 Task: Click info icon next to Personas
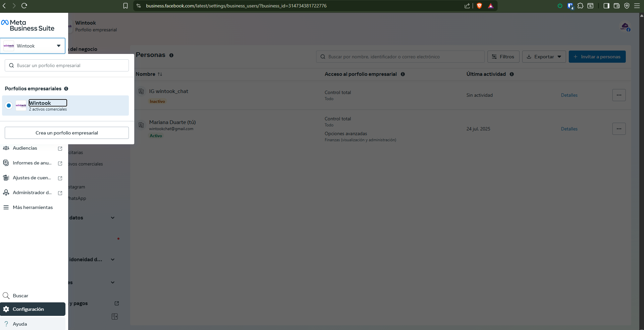coord(171,55)
